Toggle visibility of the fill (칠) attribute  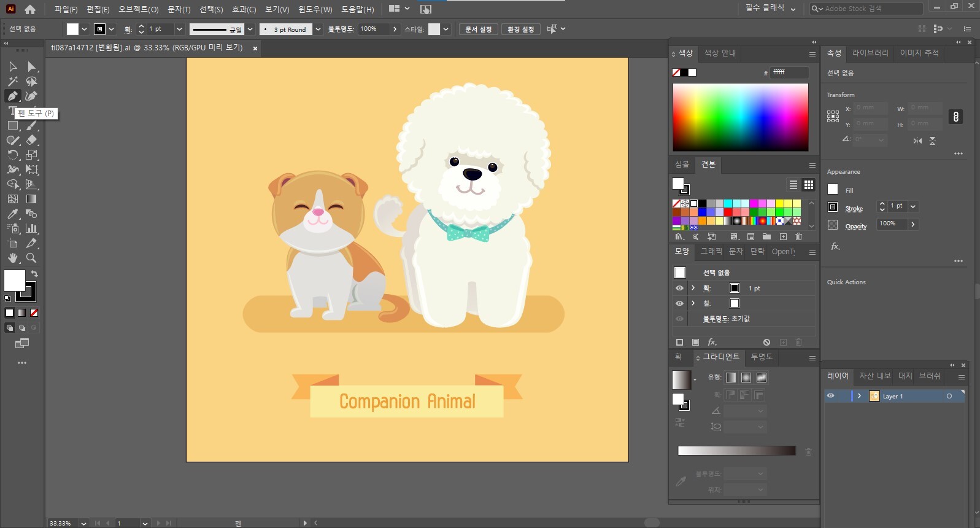click(679, 303)
